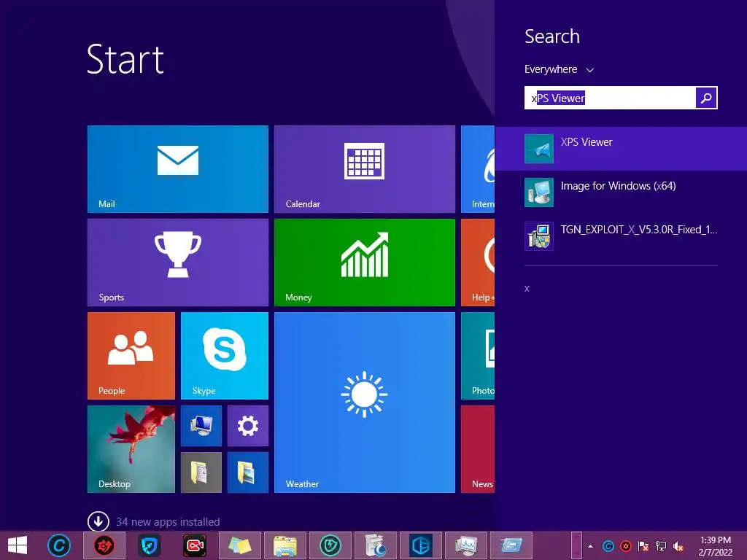Viewport: 747px width, 560px height.
Task: Open the folder tile on blue background
Action: [248, 472]
